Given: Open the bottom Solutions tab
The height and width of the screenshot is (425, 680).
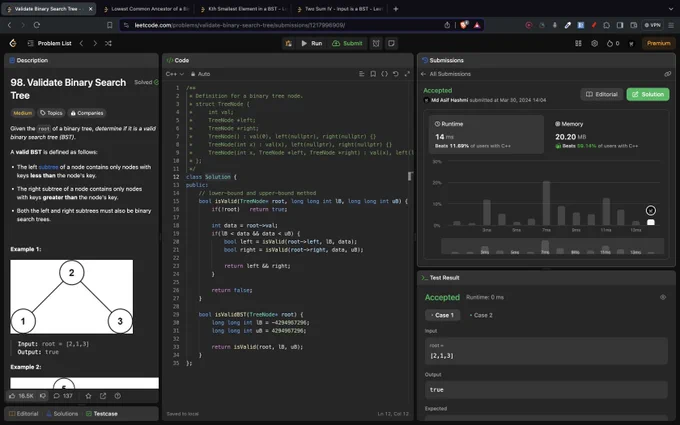Looking at the screenshot, I should coord(62,414).
